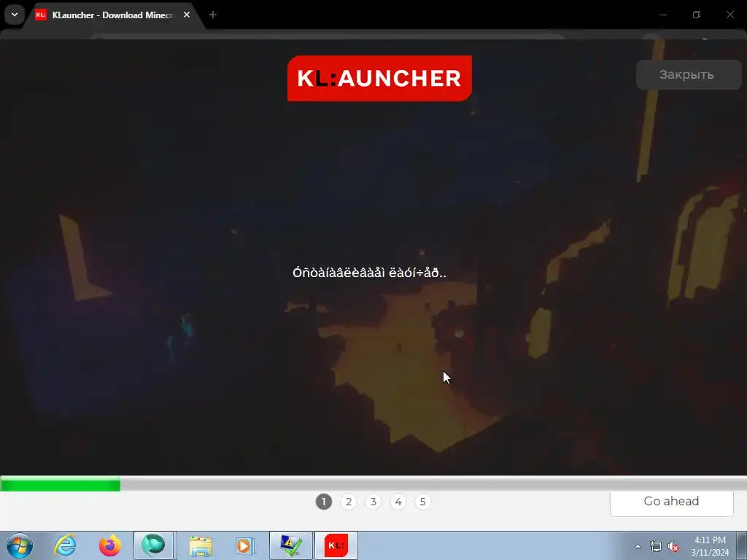Open Windows Media Player on taskbar
This screenshot has height=560, width=747.
[245, 545]
